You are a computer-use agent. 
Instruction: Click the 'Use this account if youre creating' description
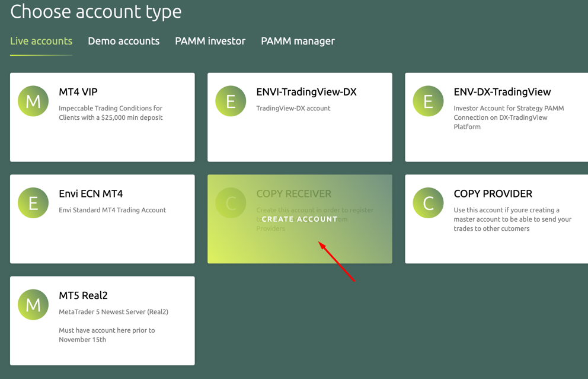coord(513,219)
